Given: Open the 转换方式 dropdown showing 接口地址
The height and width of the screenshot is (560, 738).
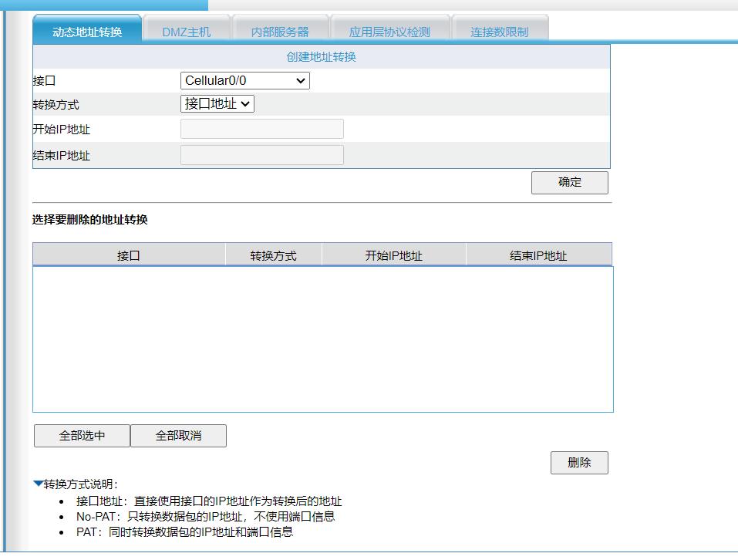Looking at the screenshot, I should [217, 103].
